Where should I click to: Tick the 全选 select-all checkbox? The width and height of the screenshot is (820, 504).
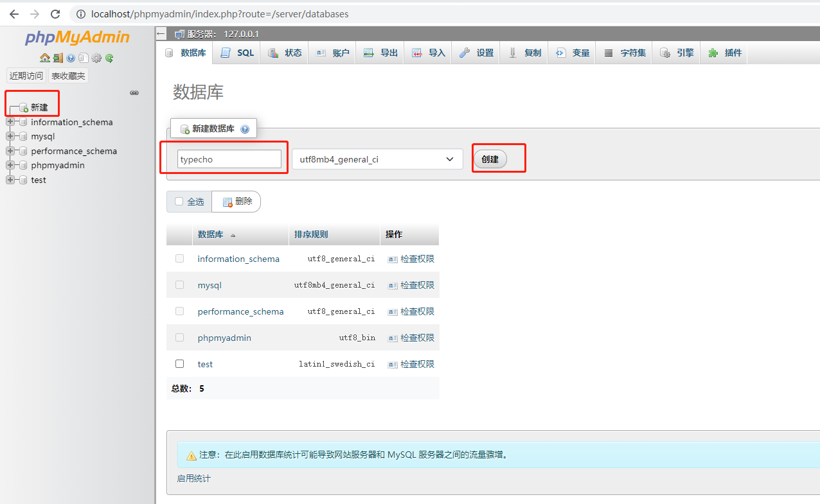tap(179, 201)
